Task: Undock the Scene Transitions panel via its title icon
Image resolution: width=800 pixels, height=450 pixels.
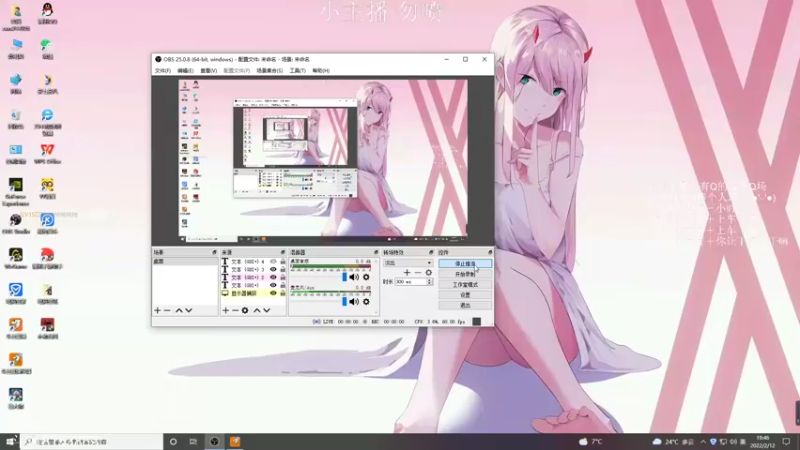Action: point(431,253)
